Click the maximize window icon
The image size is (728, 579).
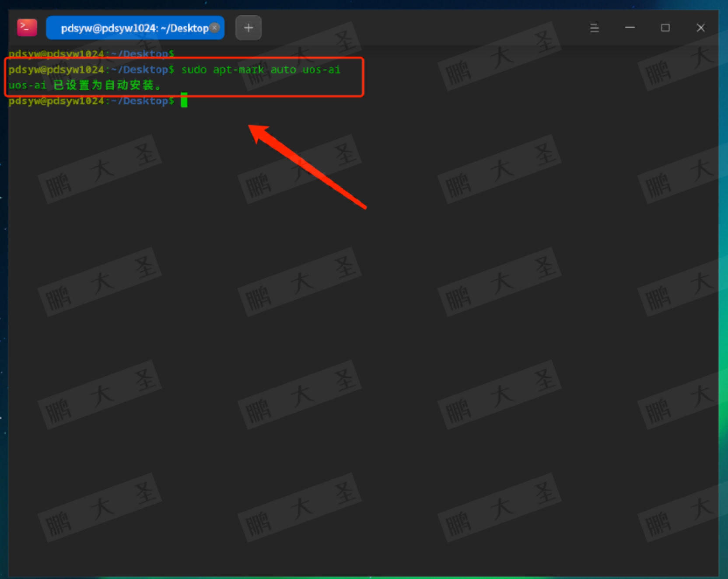665,28
